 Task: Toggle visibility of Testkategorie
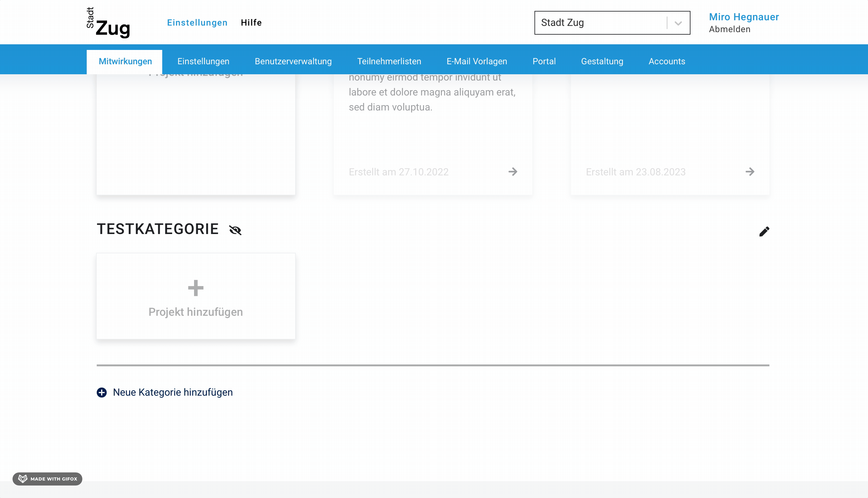[x=235, y=230]
